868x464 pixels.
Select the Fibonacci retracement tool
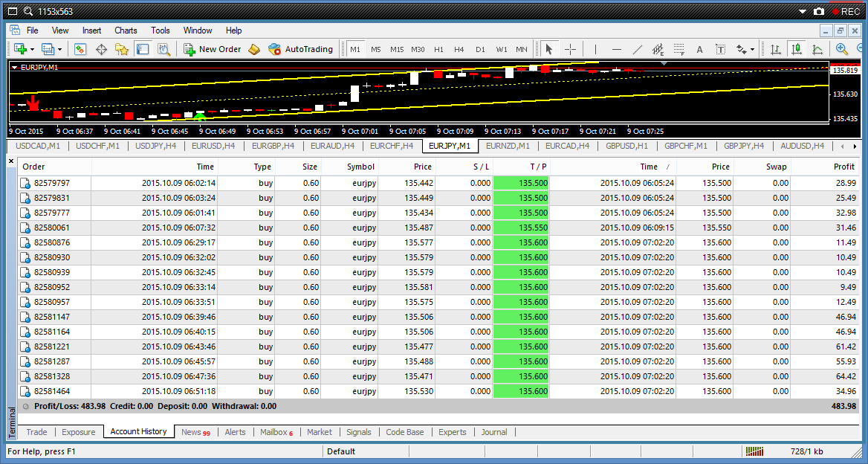[679, 49]
